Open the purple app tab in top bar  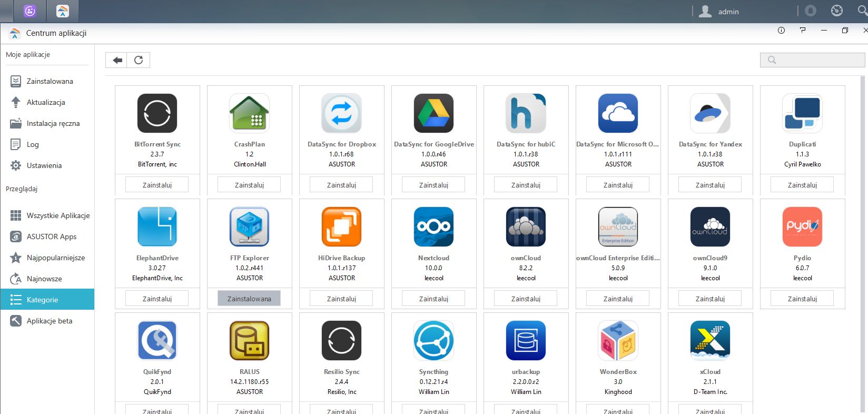[x=30, y=11]
